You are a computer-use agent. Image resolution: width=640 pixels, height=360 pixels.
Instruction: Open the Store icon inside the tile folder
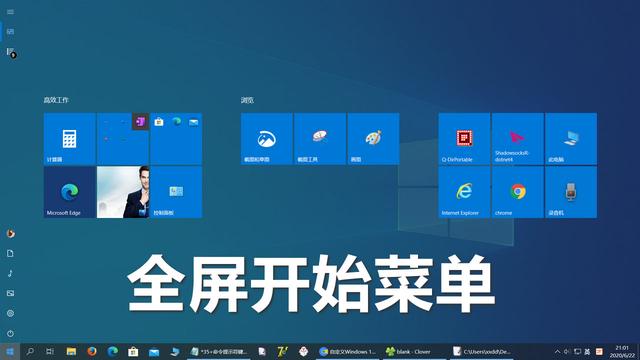[x=159, y=122]
